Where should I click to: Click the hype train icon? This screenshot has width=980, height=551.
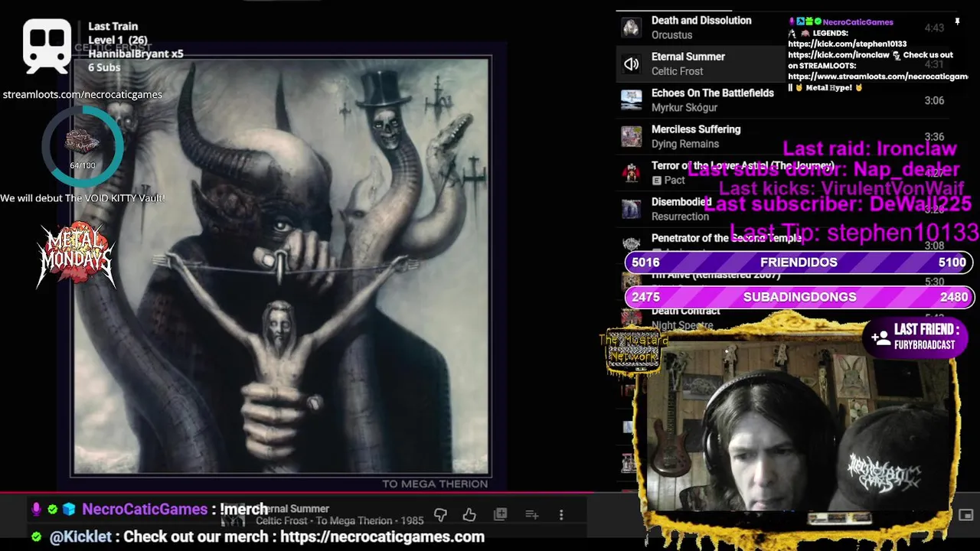47,46
